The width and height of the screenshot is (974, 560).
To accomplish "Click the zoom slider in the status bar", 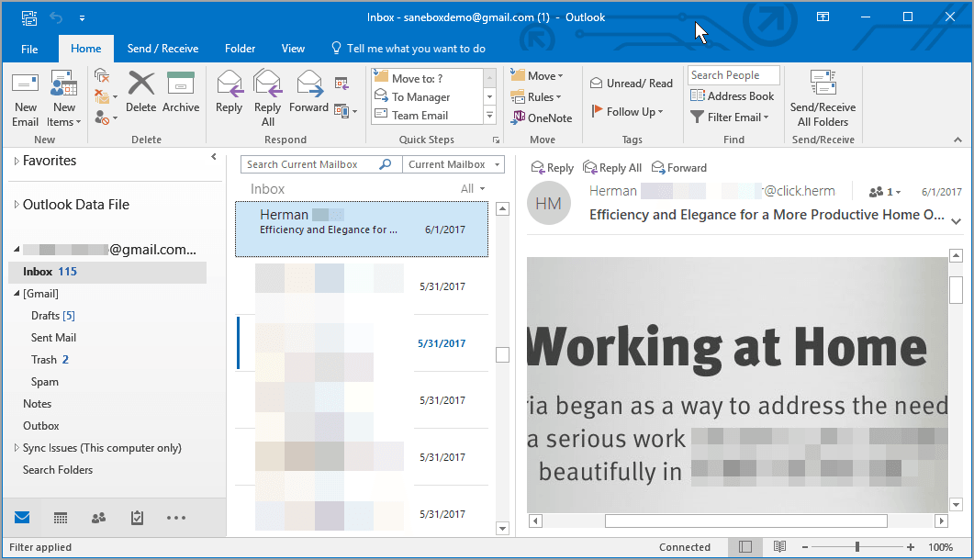I will 856,547.
